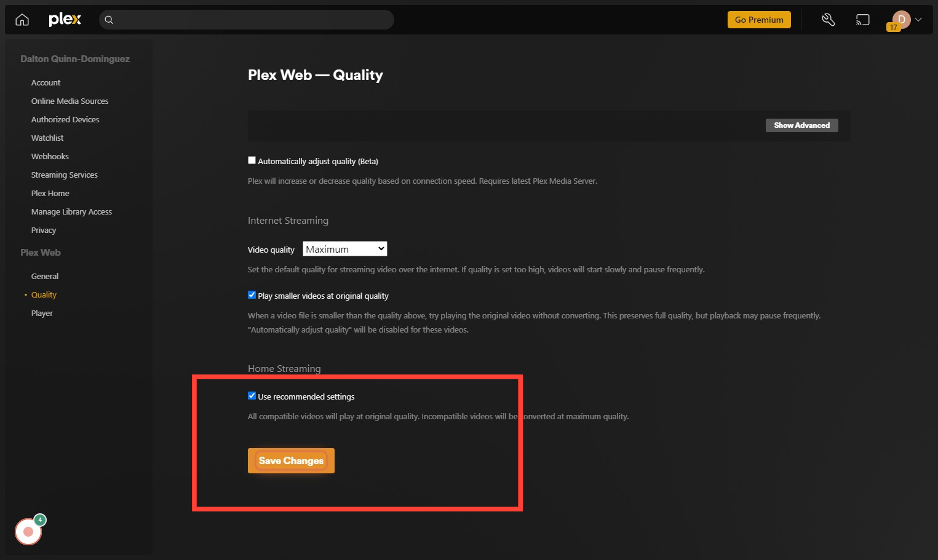This screenshot has width=938, height=560.
Task: Open the Video quality dropdown
Action: 344,249
